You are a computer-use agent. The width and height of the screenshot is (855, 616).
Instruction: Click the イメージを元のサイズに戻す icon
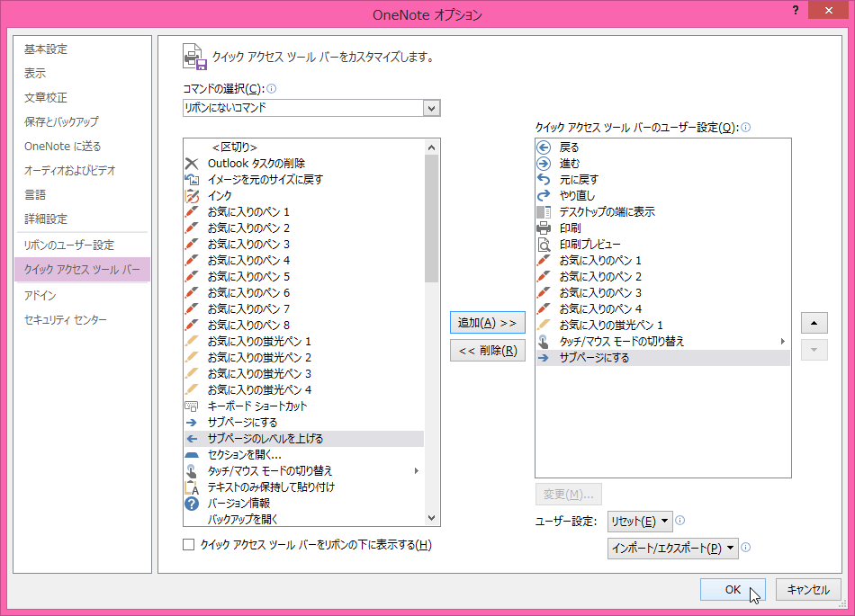(x=192, y=179)
